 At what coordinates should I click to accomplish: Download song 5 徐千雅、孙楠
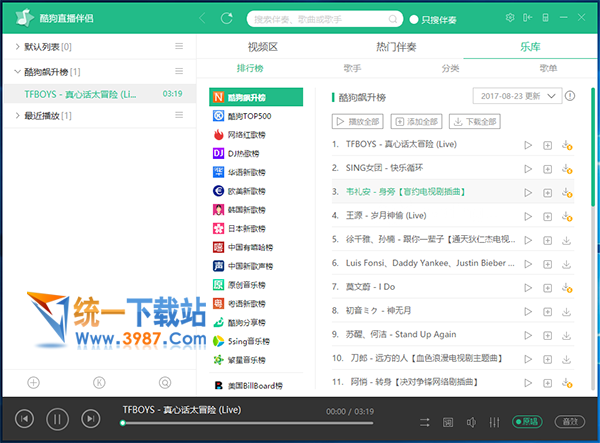(566, 240)
